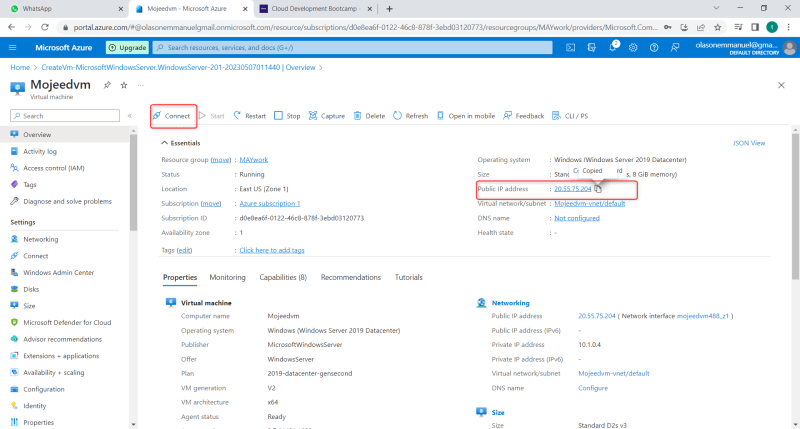Pin Mojeedvm to dashboard
Screen dimensions: 800x429
[107, 85]
